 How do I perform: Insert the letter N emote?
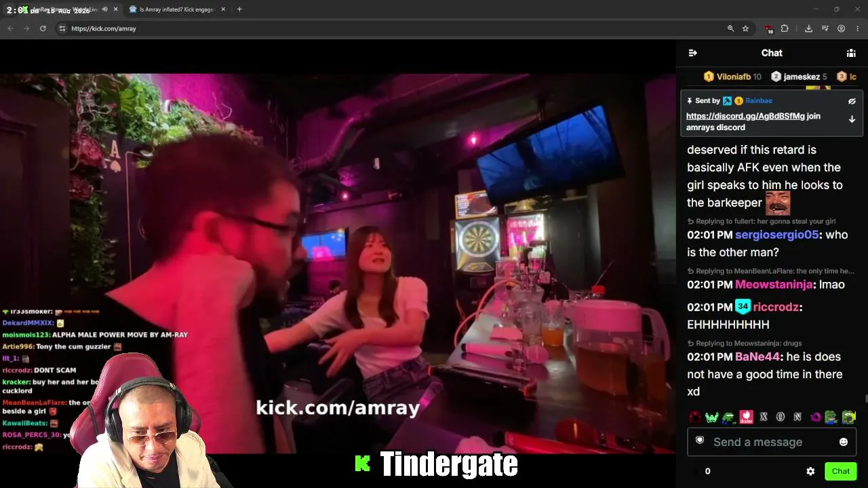(797, 417)
